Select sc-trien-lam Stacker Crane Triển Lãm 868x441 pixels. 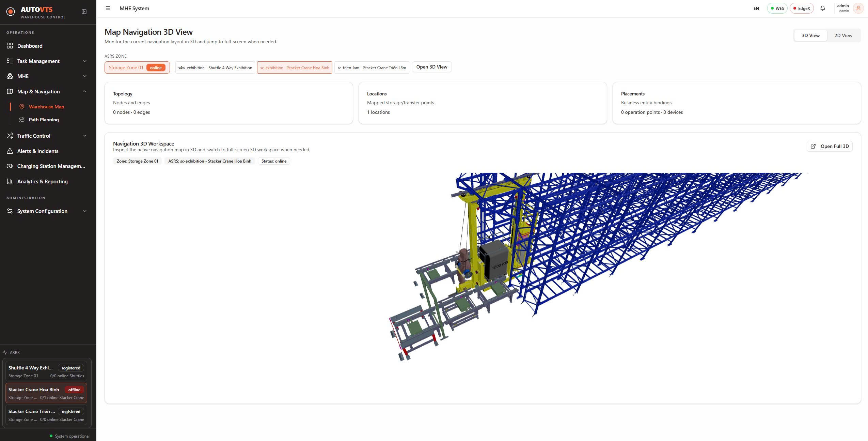(372, 67)
